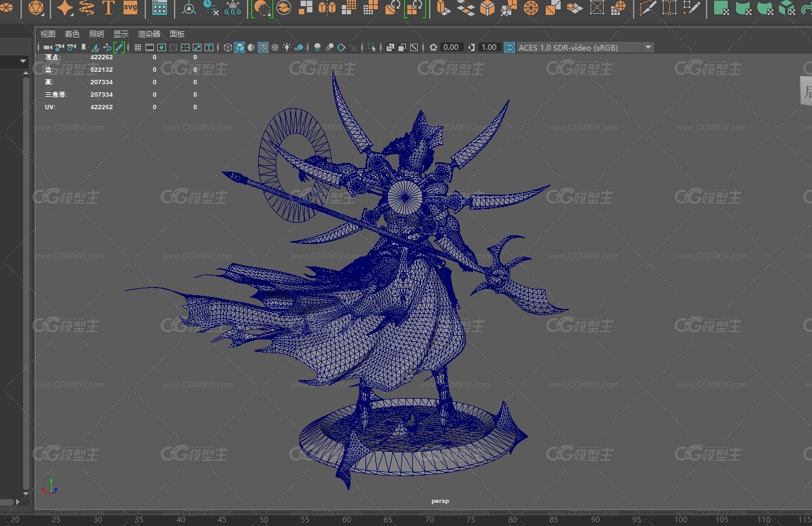
Task: Click the delete history shelf icon
Action: click(211, 8)
